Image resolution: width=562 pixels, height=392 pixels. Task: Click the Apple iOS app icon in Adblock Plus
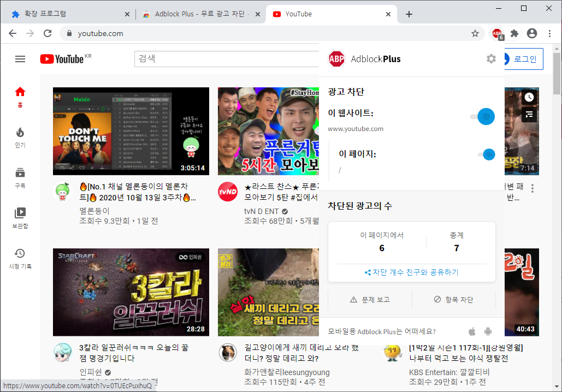[x=472, y=331]
